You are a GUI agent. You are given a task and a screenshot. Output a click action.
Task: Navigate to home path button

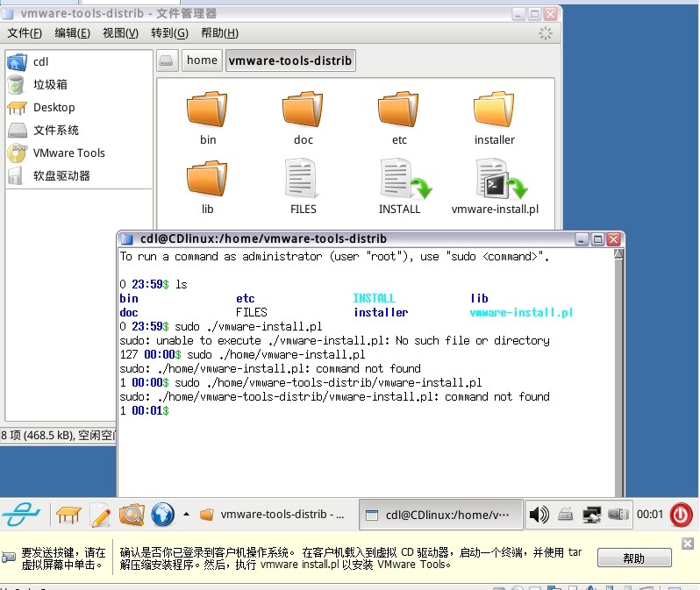click(202, 60)
